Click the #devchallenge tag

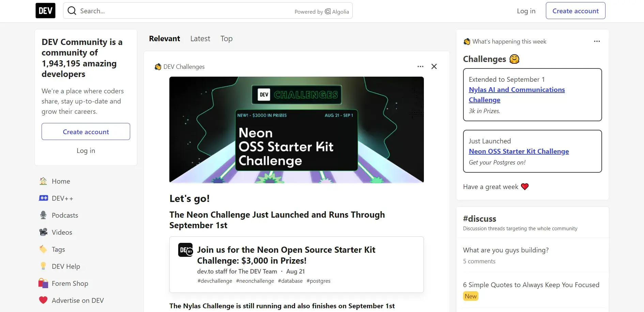pyautogui.click(x=215, y=281)
